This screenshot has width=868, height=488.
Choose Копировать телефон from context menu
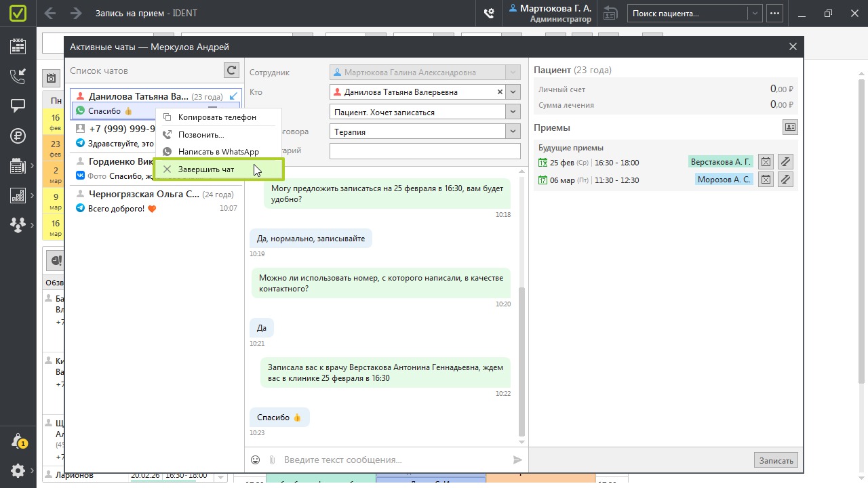point(217,117)
